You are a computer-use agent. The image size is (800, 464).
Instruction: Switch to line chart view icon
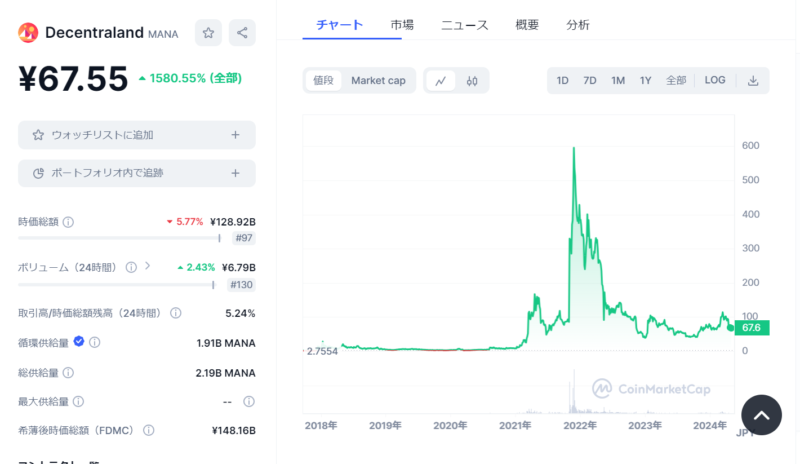(x=440, y=81)
